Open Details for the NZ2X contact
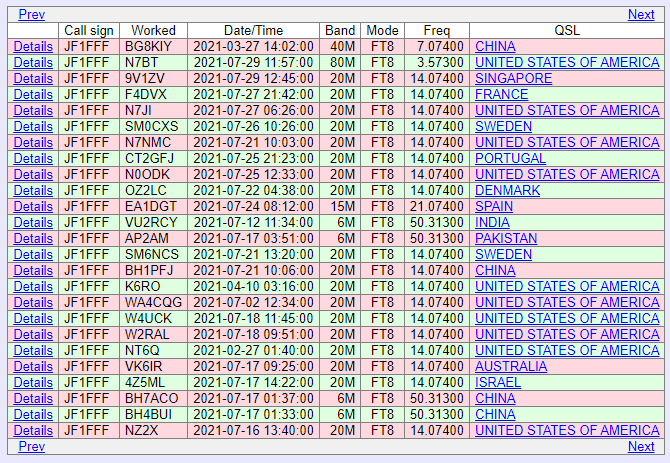This screenshot has height=463, width=670. point(33,431)
